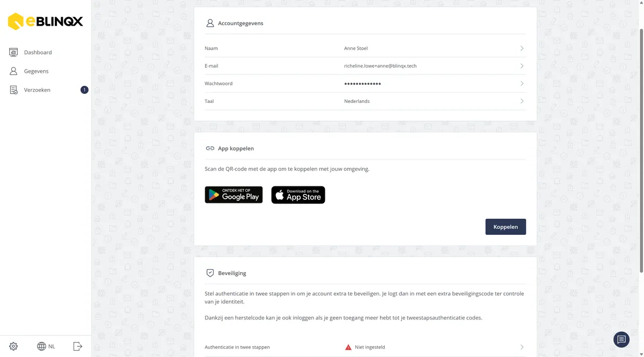The image size is (644, 357).
Task: Click the Dashboard sidebar icon
Action: point(13,52)
